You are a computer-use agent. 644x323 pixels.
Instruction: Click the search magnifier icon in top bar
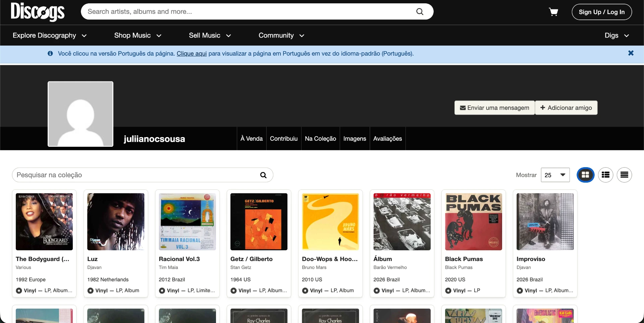[420, 12]
